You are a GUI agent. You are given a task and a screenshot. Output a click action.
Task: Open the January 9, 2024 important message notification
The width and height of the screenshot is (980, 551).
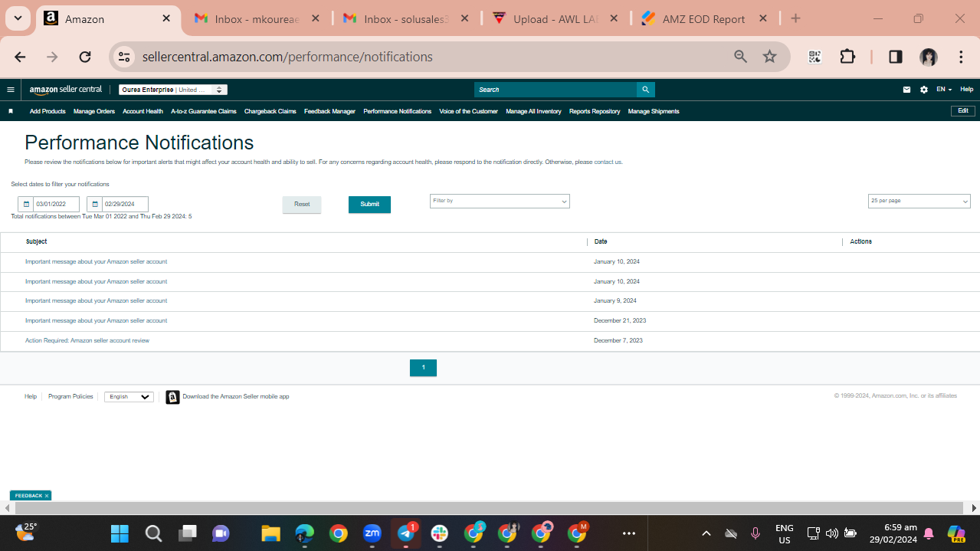pos(96,301)
